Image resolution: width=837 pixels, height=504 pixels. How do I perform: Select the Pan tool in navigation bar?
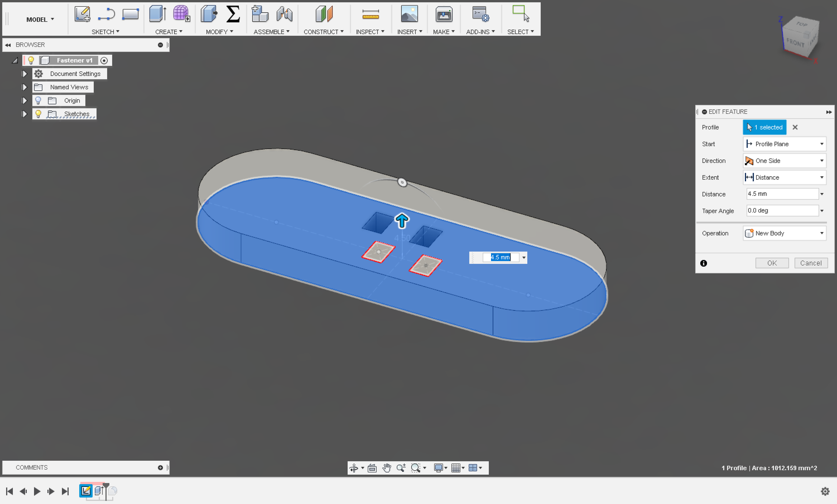tap(386, 468)
